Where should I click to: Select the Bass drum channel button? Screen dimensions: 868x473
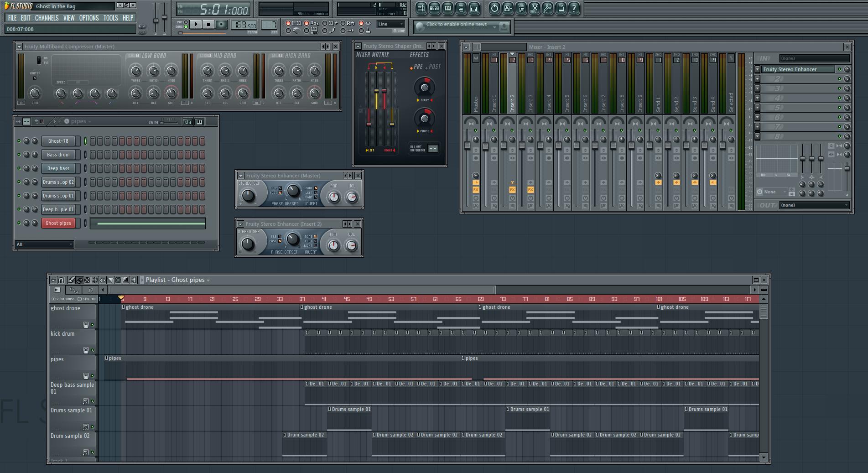coord(58,155)
